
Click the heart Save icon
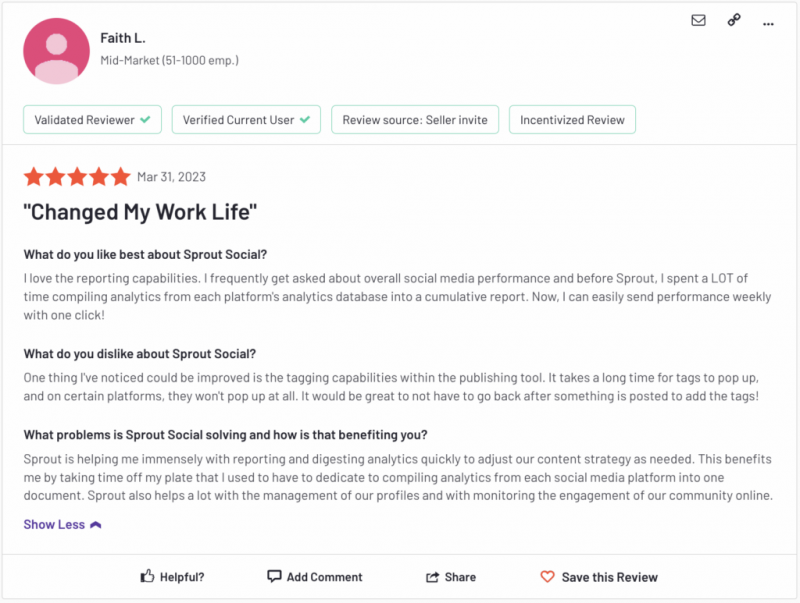click(x=547, y=576)
